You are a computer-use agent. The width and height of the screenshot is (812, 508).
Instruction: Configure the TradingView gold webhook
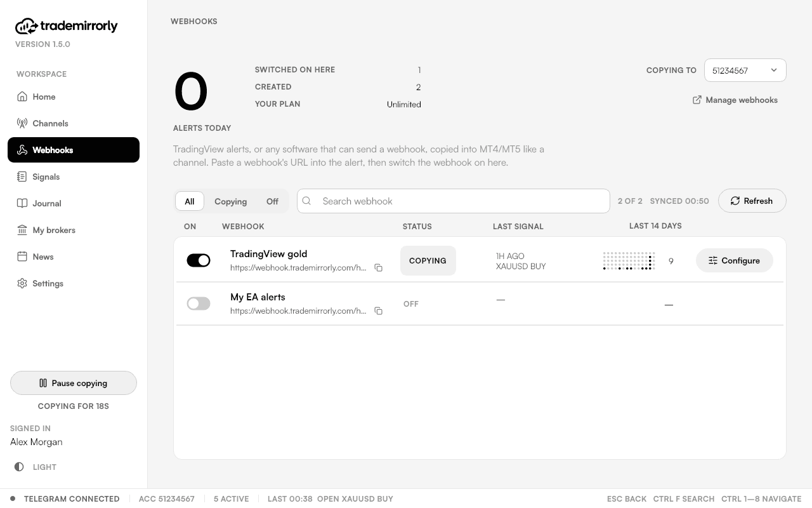pos(735,260)
